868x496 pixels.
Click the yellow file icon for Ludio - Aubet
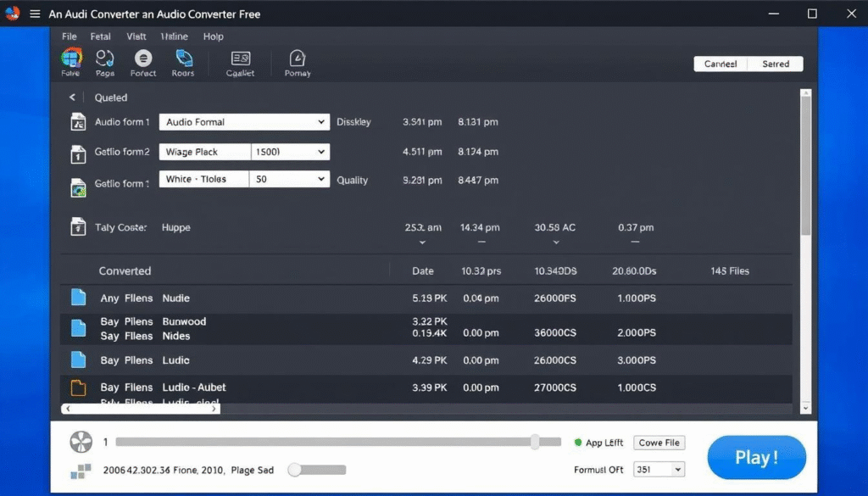(78, 387)
